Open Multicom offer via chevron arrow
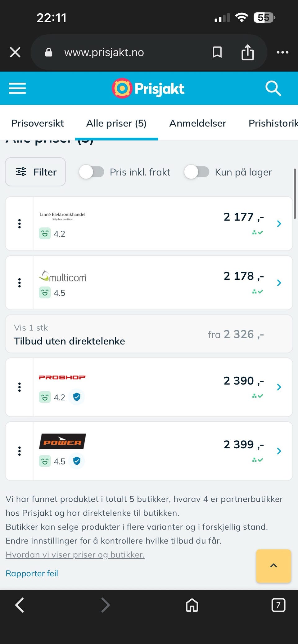298x644 pixels. tap(279, 283)
